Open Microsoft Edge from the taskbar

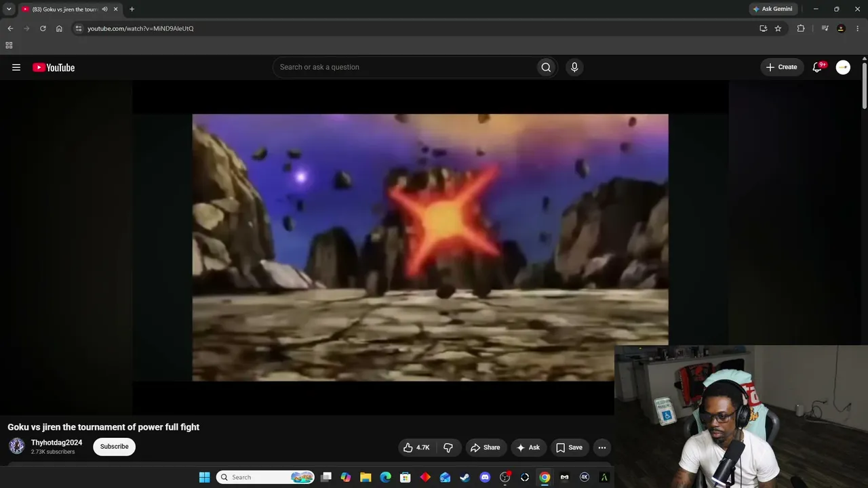click(386, 477)
